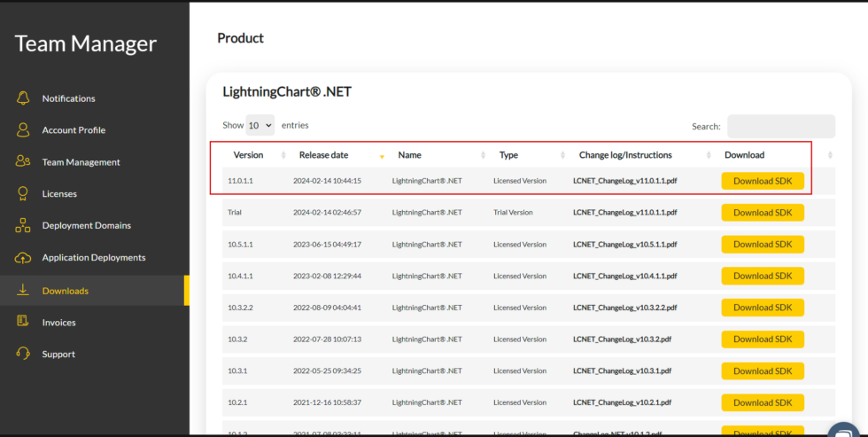Open Invoices in the sidebar
Viewport: 868px width, 437px height.
pyautogui.click(x=58, y=323)
